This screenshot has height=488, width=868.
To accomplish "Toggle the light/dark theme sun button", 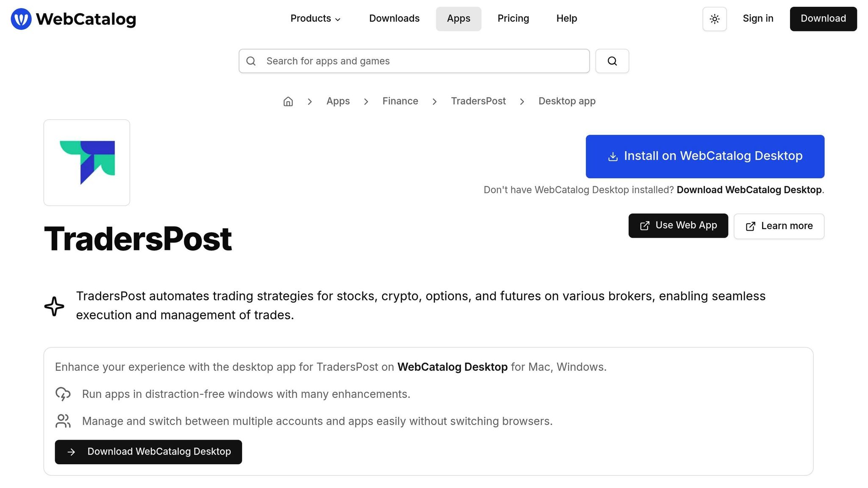I will pyautogui.click(x=715, y=19).
